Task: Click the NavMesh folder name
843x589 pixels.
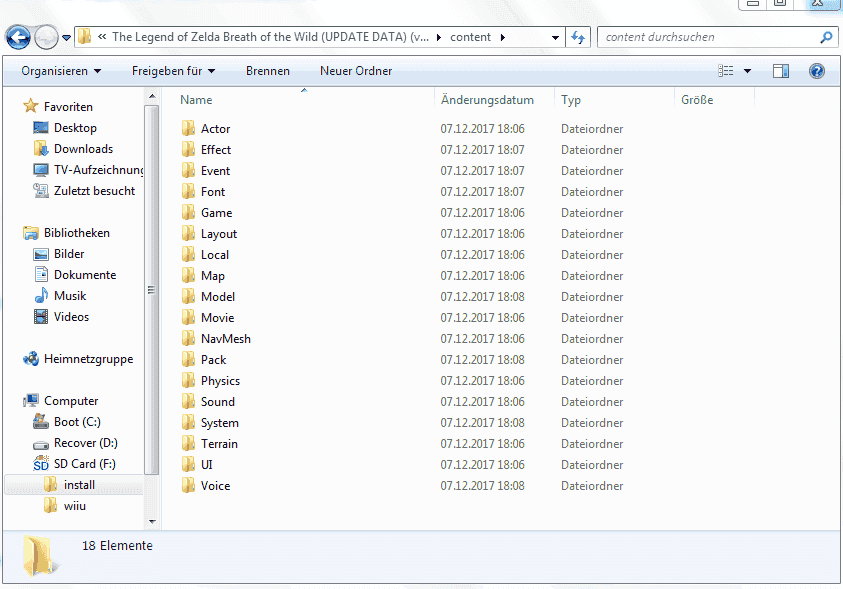Action: coord(226,339)
